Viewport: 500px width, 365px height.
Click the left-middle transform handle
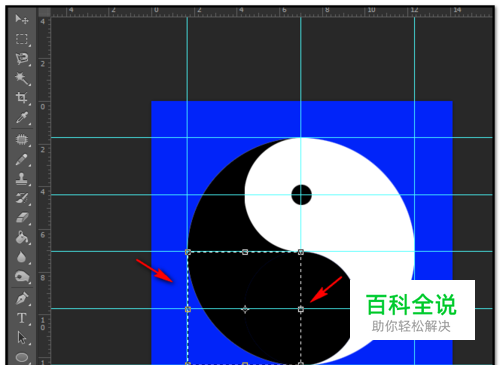(x=188, y=309)
